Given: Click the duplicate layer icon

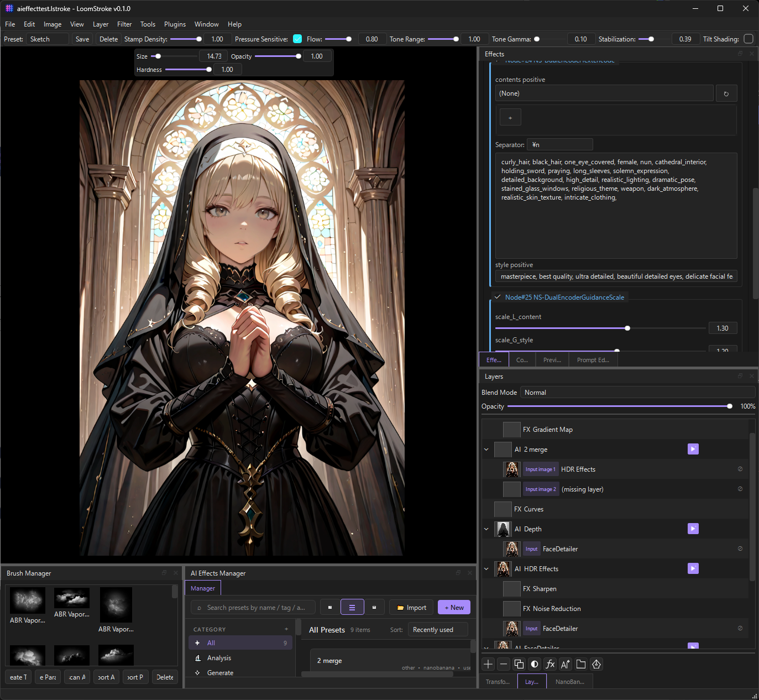Looking at the screenshot, I should coord(519,664).
